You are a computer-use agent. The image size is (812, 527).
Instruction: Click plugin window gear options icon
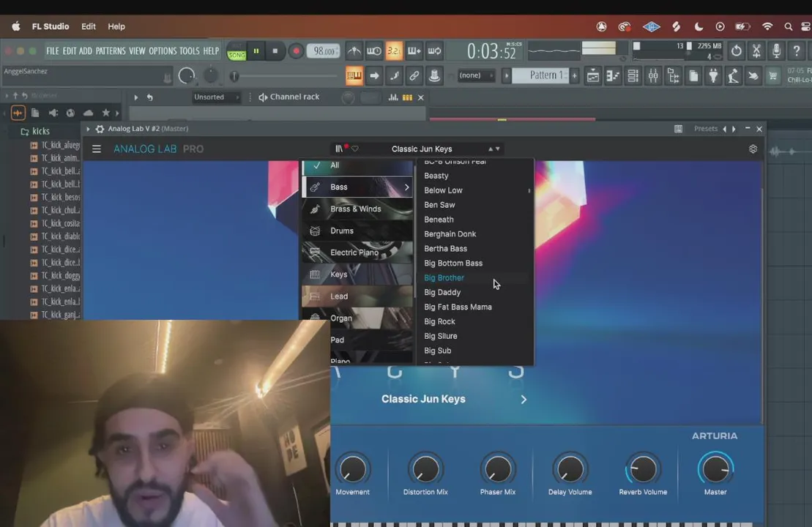click(100, 129)
